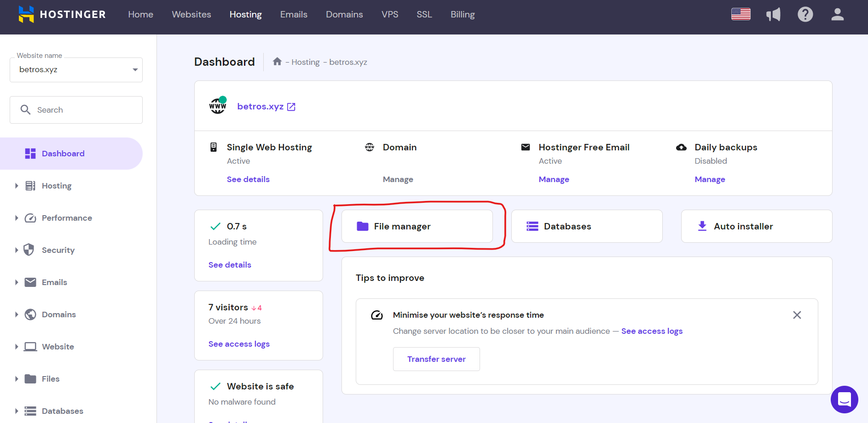868x423 pixels.
Task: Click the announcements megaphone icon
Action: [x=774, y=14]
